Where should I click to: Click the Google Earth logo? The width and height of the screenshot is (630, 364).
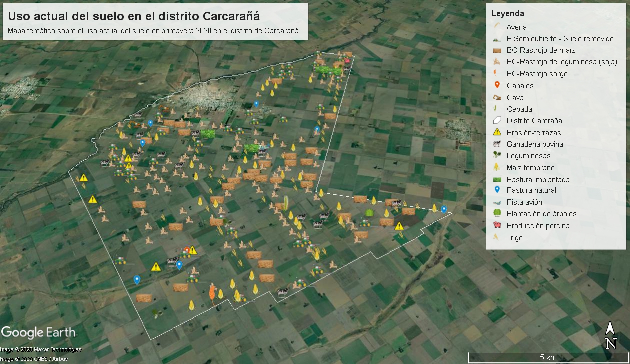(38, 332)
